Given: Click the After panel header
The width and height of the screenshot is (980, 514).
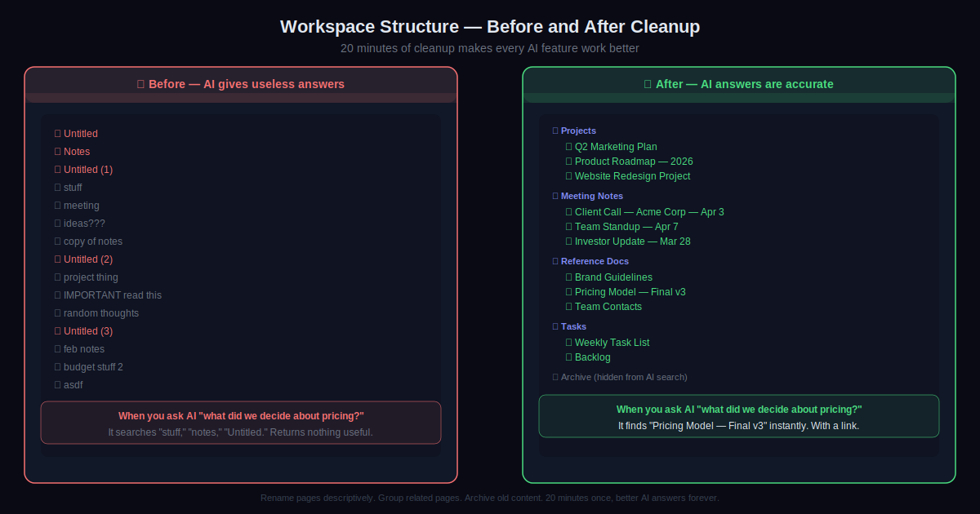Looking at the screenshot, I should tap(739, 84).
